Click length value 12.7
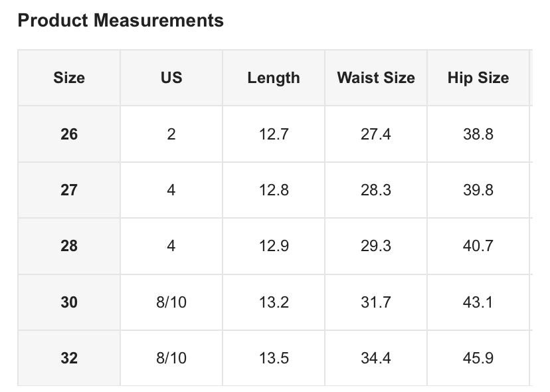 click(274, 134)
